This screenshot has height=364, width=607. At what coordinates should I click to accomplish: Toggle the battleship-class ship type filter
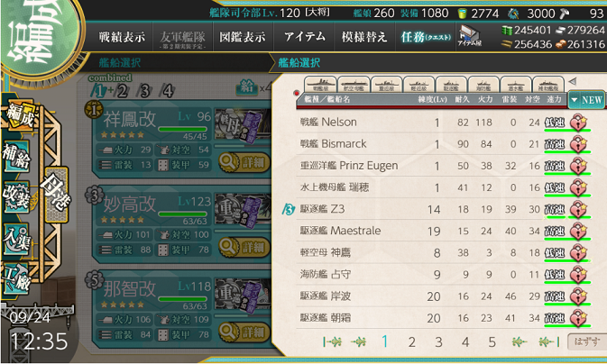320,85
